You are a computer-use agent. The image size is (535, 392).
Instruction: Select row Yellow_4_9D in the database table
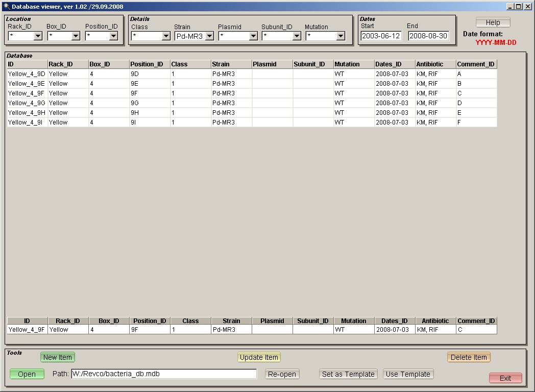point(252,73)
